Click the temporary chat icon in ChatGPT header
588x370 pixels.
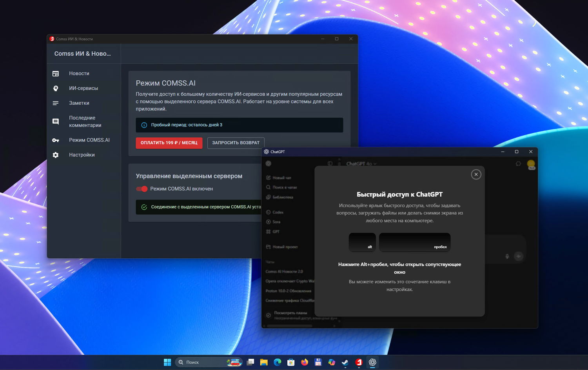point(518,163)
